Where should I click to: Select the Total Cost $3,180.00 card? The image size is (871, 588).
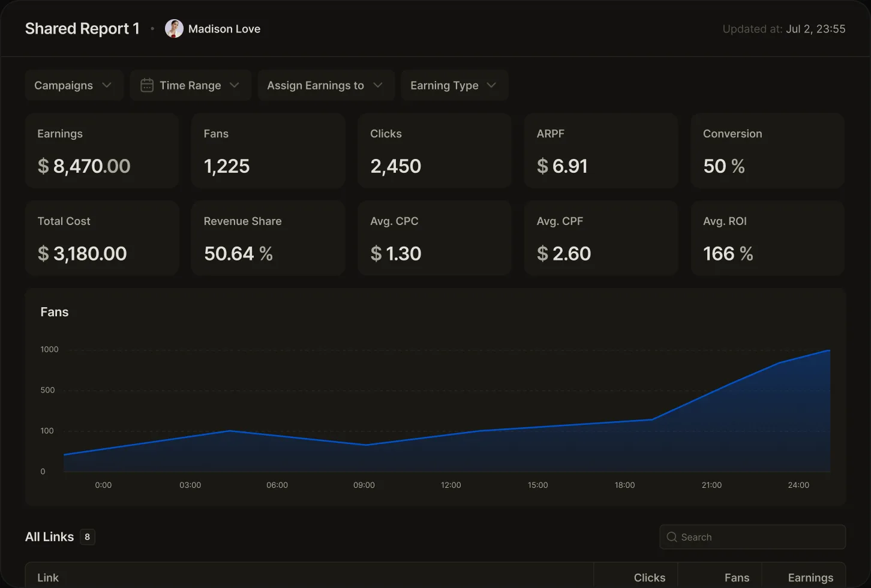(x=102, y=238)
